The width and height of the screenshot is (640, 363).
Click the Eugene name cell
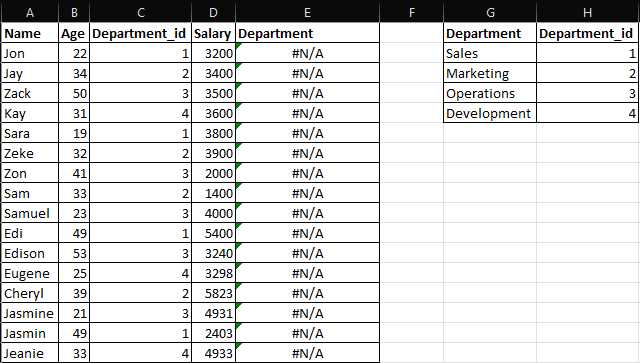tap(30, 273)
